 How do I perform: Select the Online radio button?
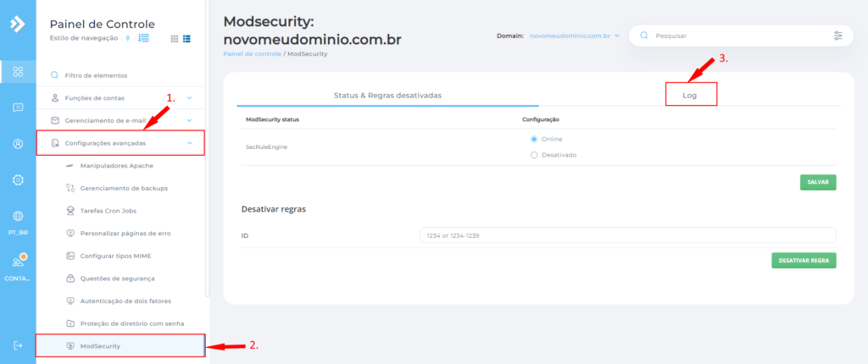(533, 139)
